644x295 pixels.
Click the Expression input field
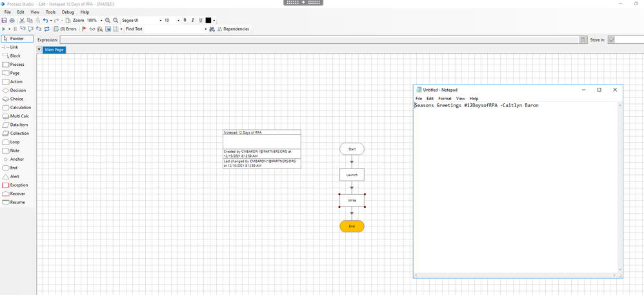(x=319, y=40)
